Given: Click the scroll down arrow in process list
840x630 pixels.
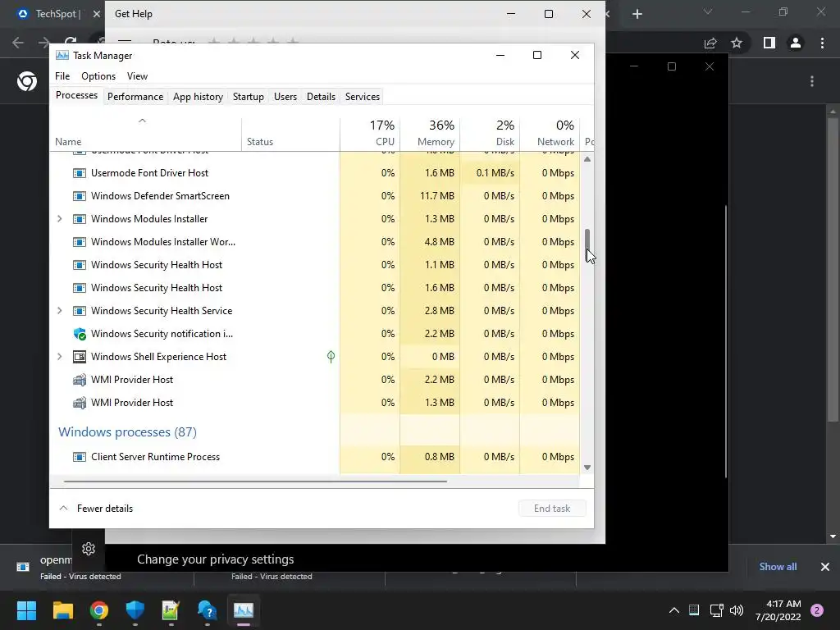Looking at the screenshot, I should coord(587,468).
